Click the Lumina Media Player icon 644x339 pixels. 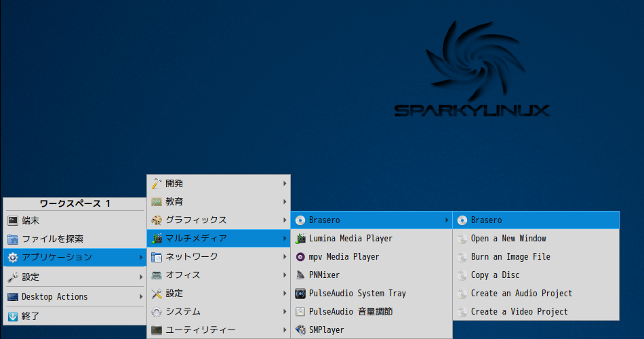(x=300, y=239)
